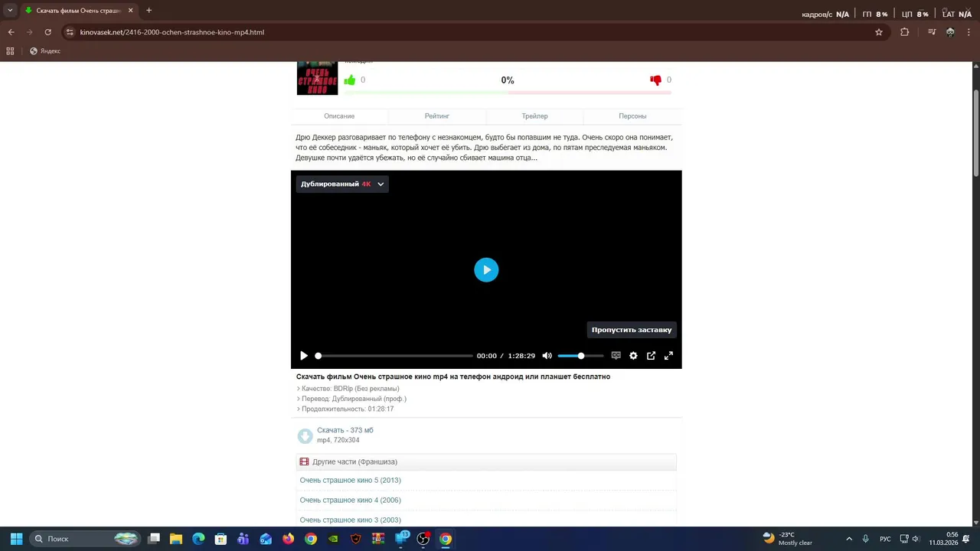Click the address bar URL
Screen dimensions: 980x551
click(x=172, y=32)
